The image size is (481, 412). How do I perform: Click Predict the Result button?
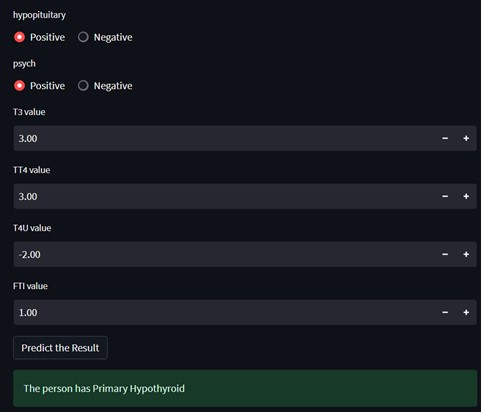(60, 348)
